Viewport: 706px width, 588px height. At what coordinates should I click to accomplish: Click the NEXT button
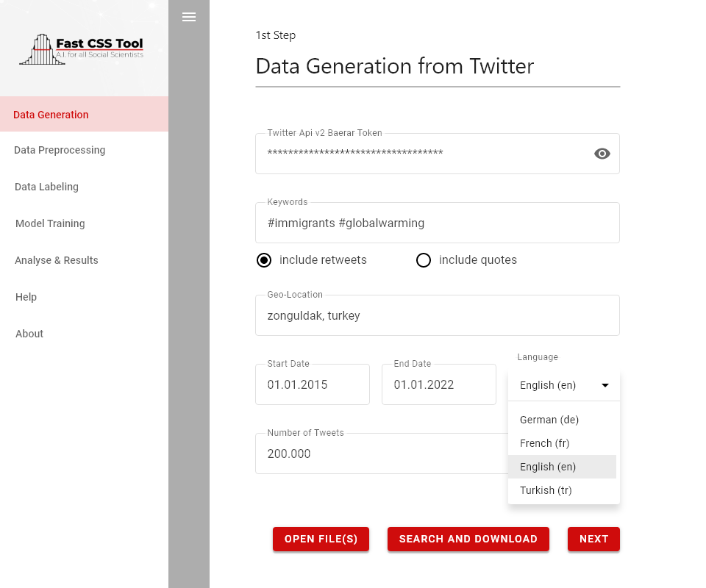[x=593, y=539]
